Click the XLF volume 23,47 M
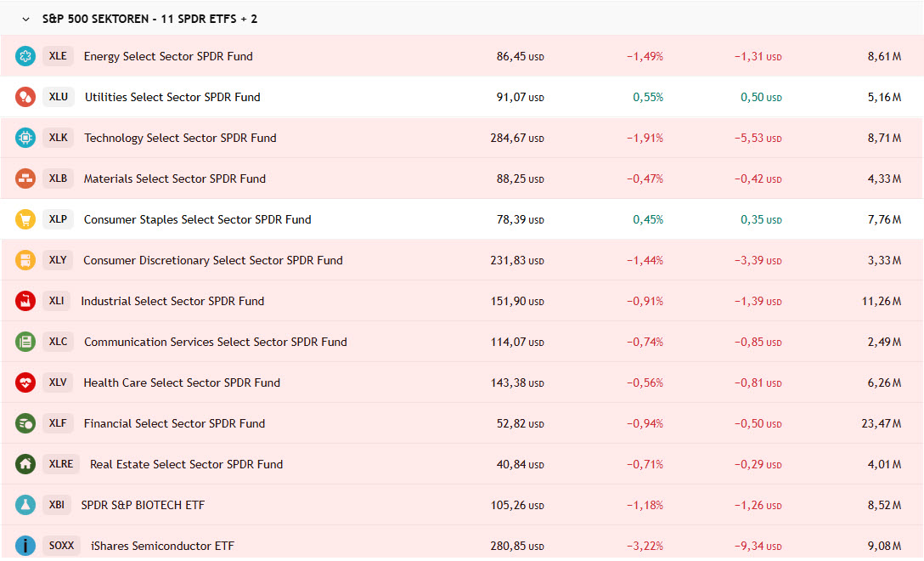 881,423
